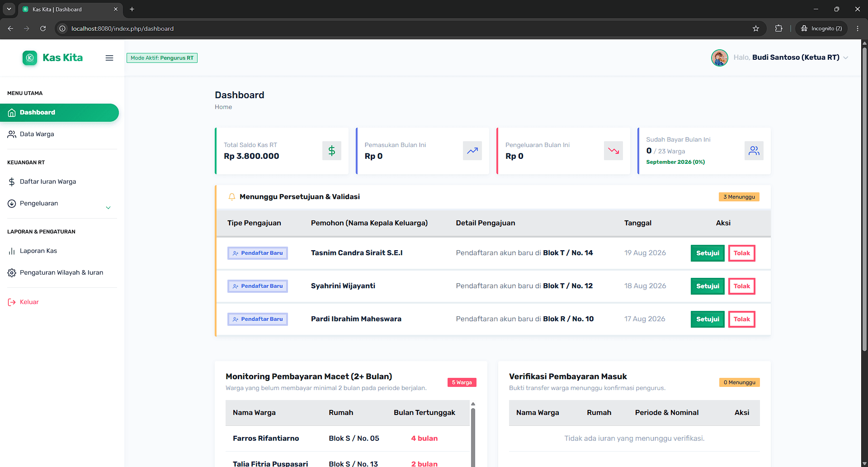Open the Budi Santoso user dropdown arrow

(x=845, y=58)
